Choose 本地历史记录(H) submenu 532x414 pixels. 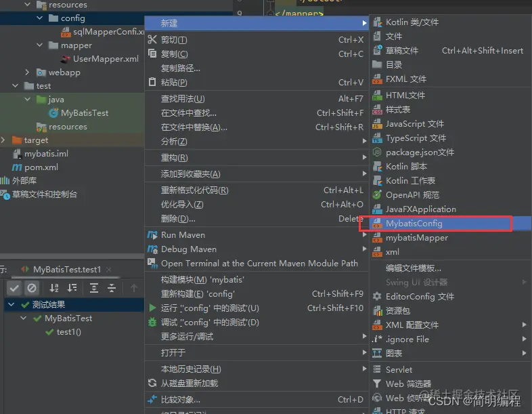[257, 369]
